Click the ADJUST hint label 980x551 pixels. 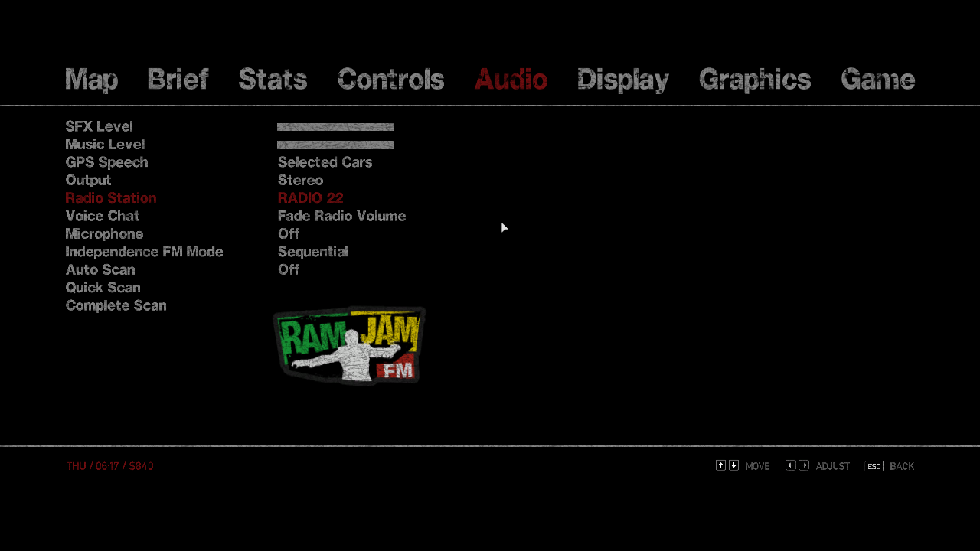coord(833,466)
